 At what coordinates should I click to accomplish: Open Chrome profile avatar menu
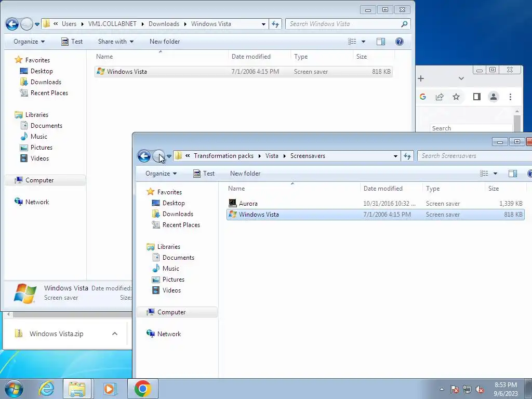494,97
